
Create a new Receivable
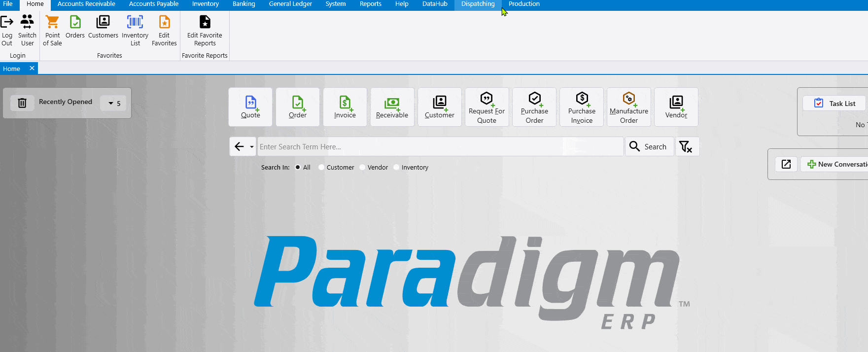click(x=392, y=107)
